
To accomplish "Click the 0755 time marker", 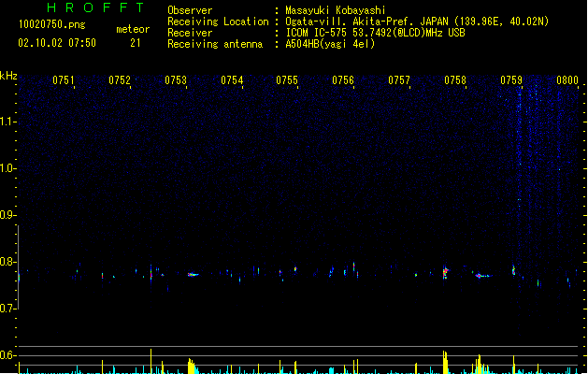I will click(287, 80).
